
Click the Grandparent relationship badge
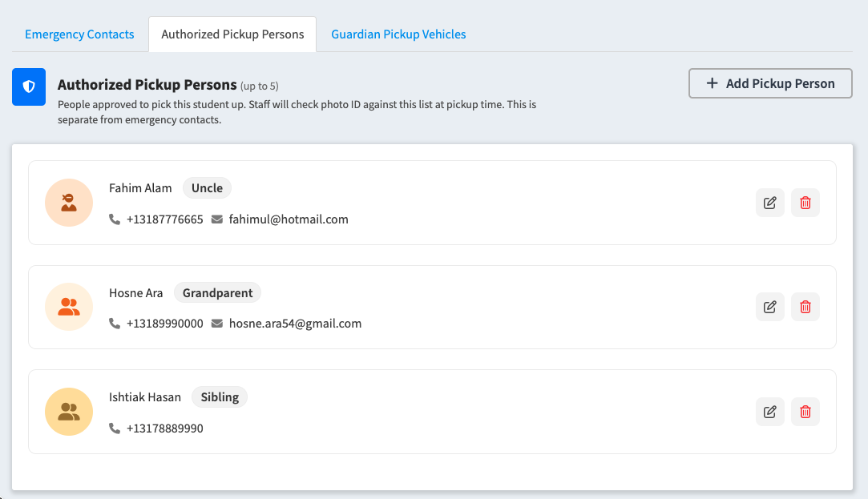217,292
